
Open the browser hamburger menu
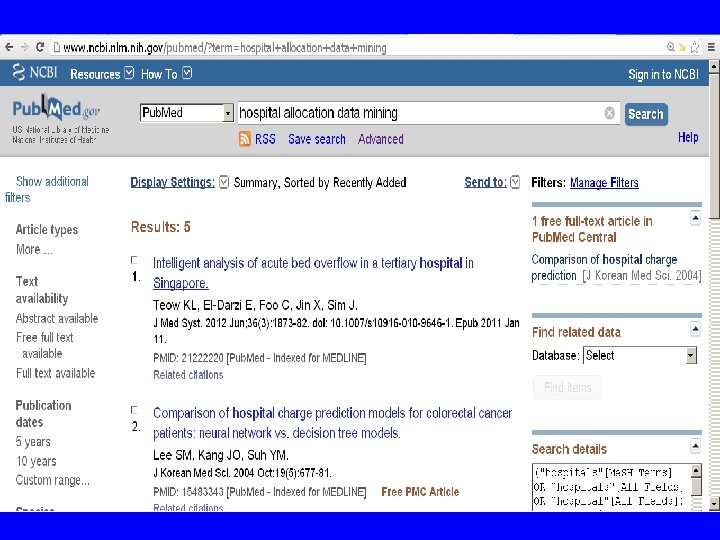click(711, 47)
